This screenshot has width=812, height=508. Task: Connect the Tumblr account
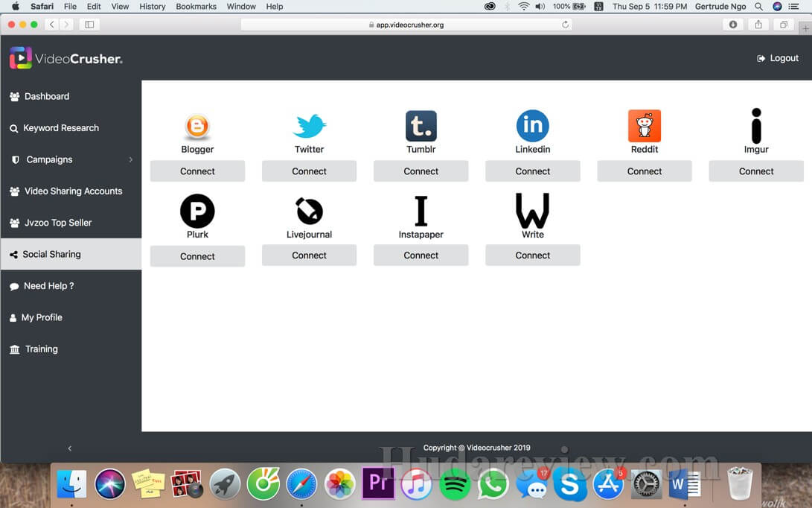pyautogui.click(x=421, y=171)
